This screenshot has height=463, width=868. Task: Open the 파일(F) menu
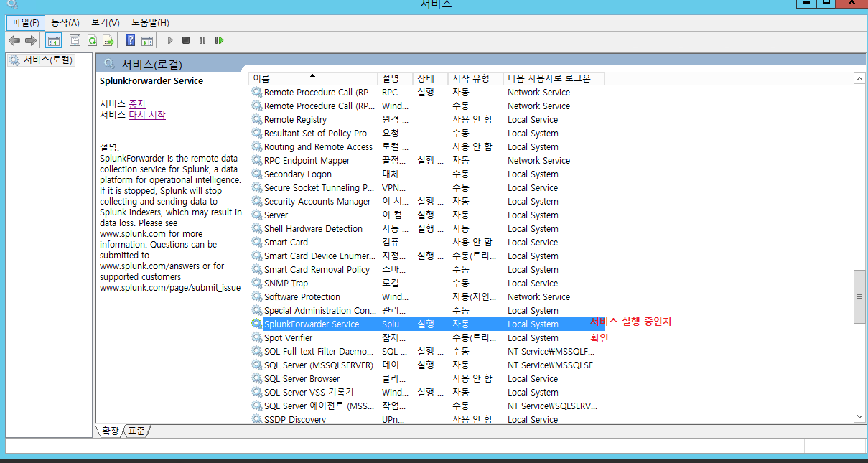[x=26, y=23]
